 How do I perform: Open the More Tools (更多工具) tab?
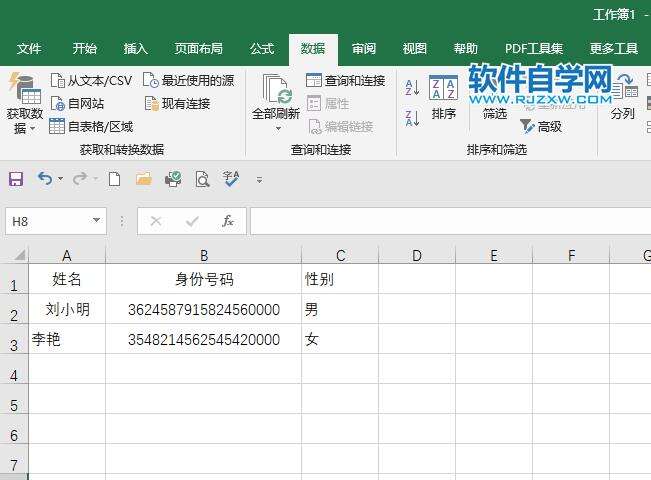click(x=614, y=49)
